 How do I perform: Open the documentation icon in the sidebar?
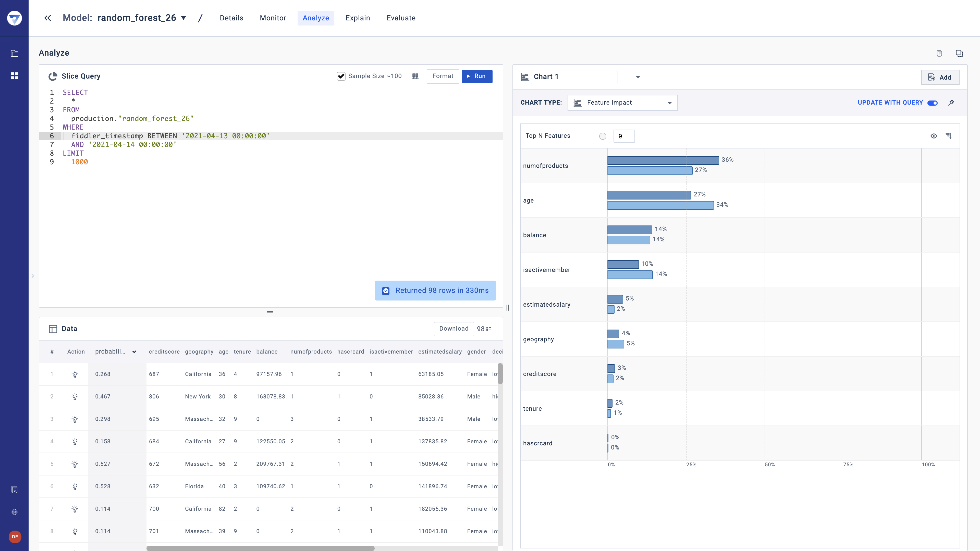tap(15, 490)
